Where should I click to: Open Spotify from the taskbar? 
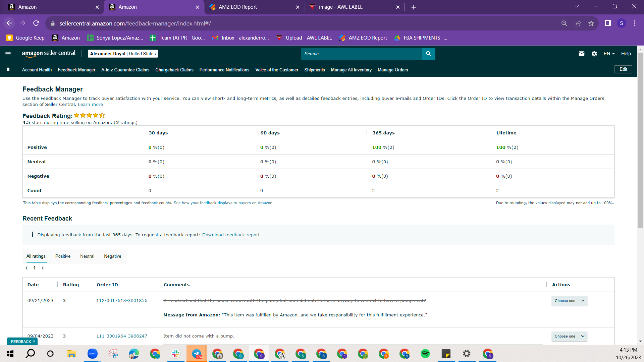click(425, 354)
